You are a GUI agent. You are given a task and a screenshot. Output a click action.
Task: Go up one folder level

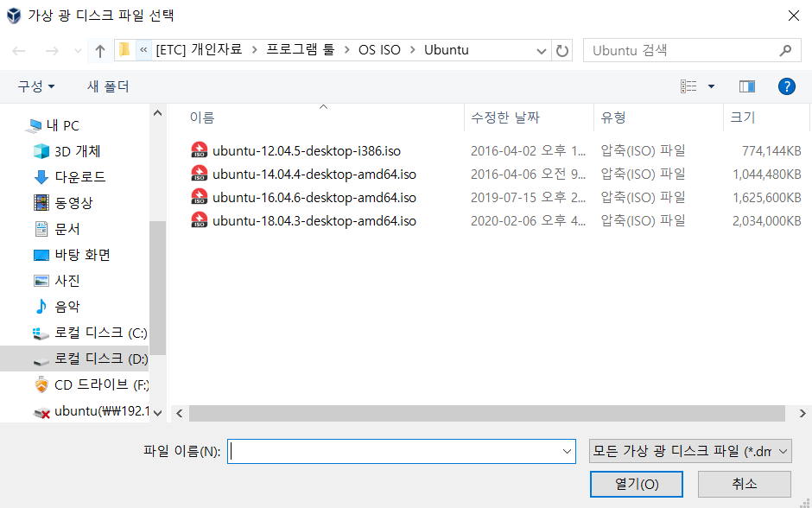pos(100,51)
